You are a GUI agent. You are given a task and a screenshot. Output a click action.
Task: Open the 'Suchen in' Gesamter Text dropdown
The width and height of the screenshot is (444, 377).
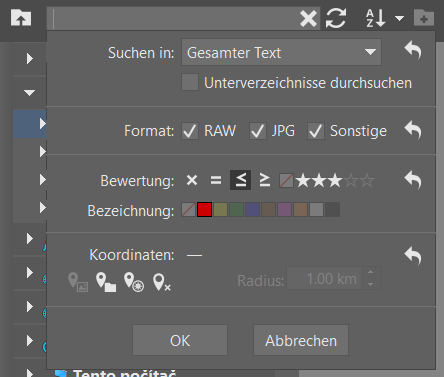click(x=281, y=52)
